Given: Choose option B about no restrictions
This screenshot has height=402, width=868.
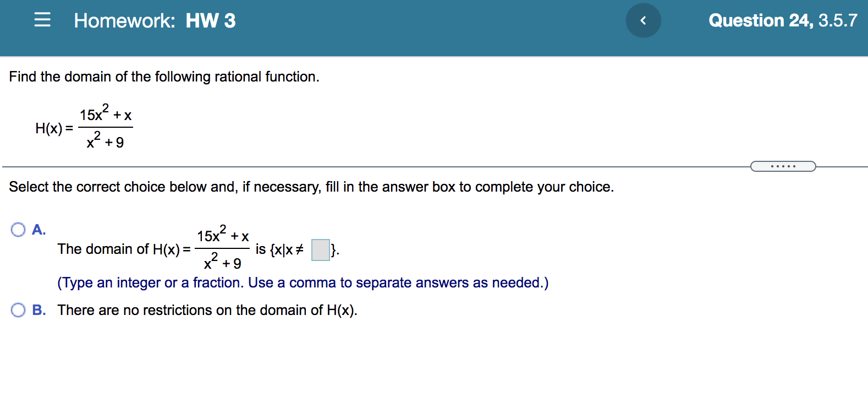Looking at the screenshot, I should click(18, 310).
